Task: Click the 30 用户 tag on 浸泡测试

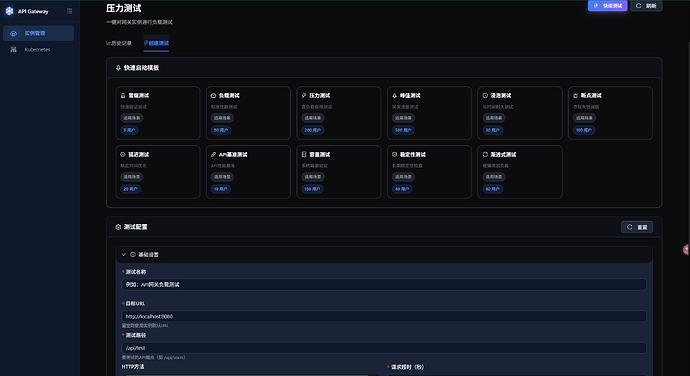Action: tap(493, 130)
